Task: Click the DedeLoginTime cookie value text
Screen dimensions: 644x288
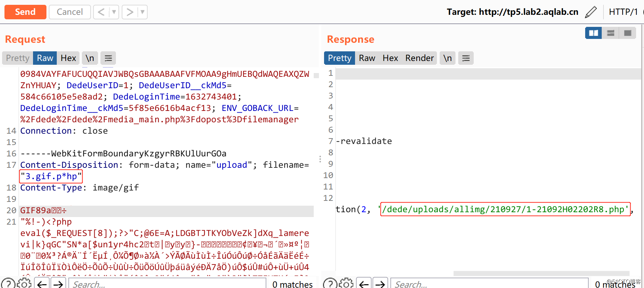Action: click(x=211, y=97)
